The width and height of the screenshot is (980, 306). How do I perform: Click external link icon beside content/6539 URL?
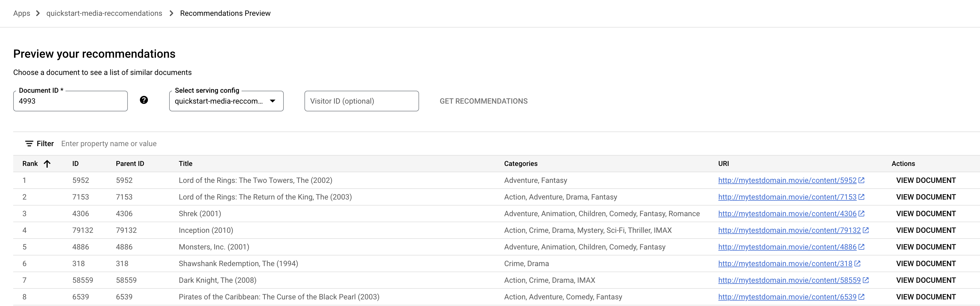[862, 297]
